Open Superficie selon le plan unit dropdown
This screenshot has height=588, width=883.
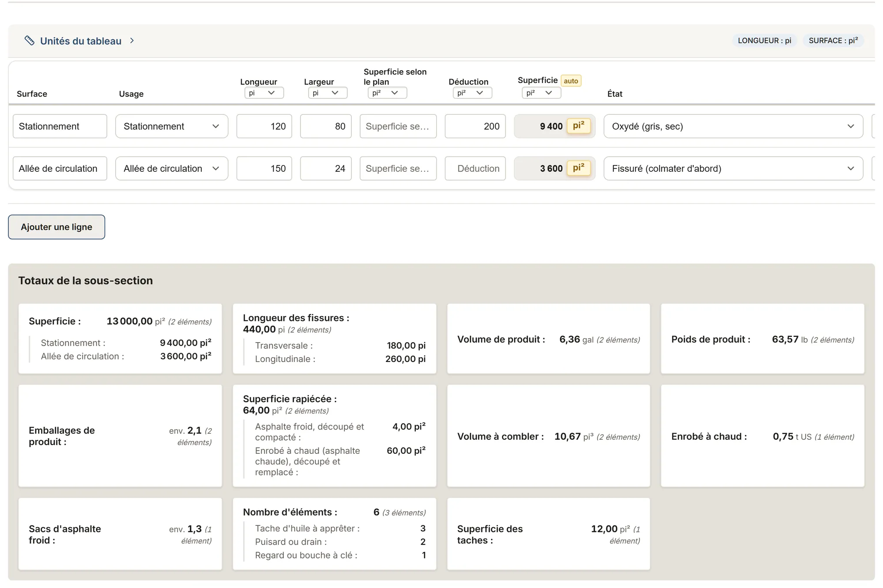click(x=387, y=93)
